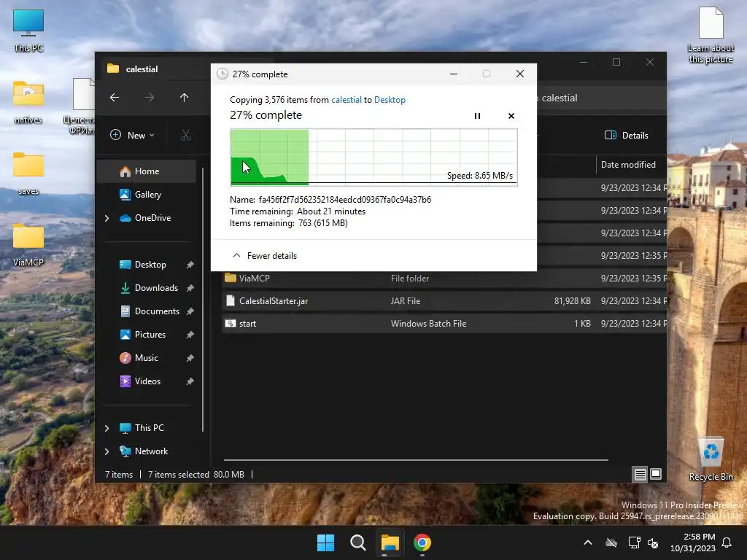Click the pin icon next to Music
The height and width of the screenshot is (560, 747).
190,358
